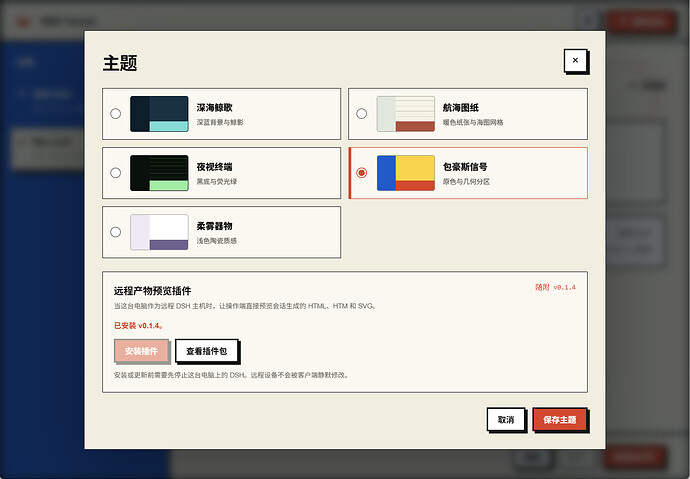Click the 随附 v0.1.4 version label
The image size is (690, 479).
coord(555,287)
